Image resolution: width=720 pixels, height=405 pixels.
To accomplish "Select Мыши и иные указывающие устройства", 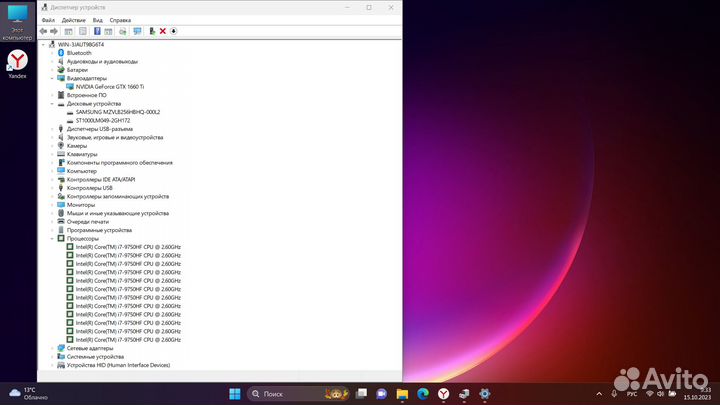I will [118, 213].
